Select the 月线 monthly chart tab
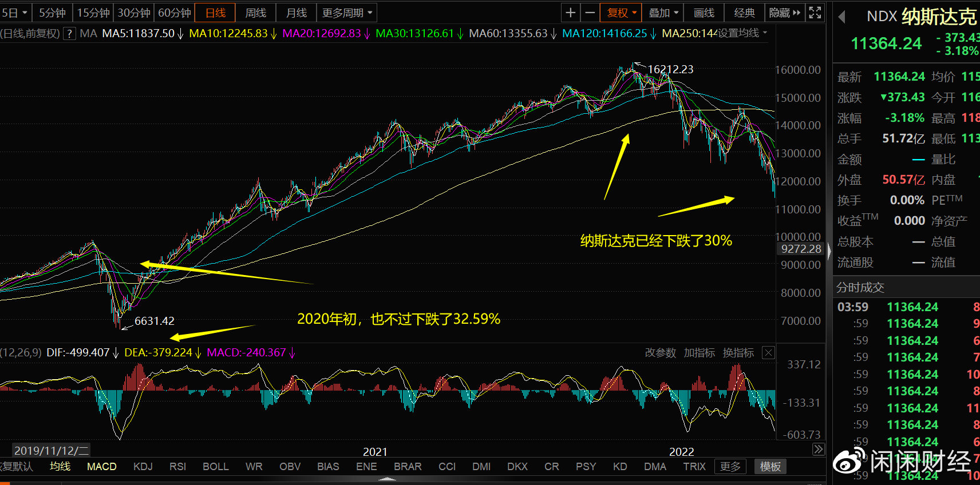The width and height of the screenshot is (980, 485). [x=297, y=13]
